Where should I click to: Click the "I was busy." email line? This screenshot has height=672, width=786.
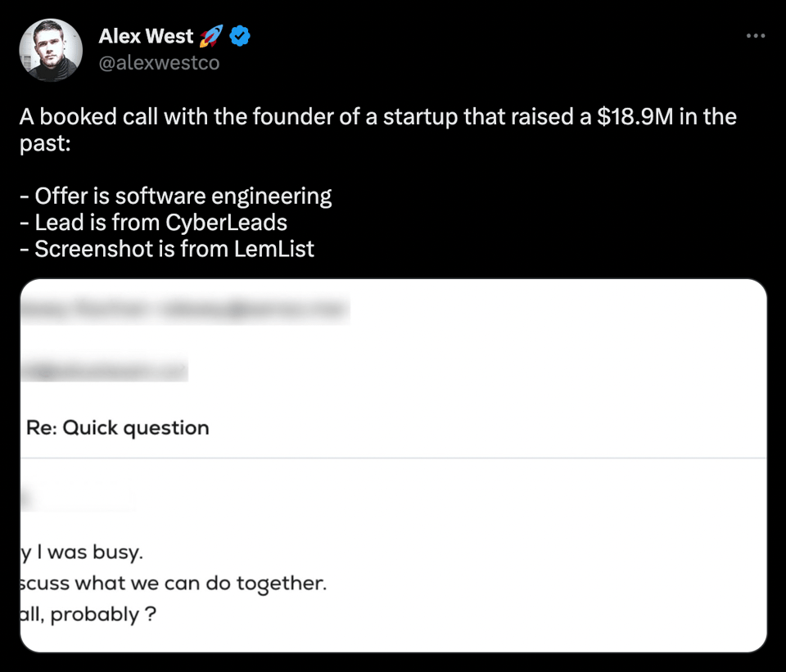[82, 552]
